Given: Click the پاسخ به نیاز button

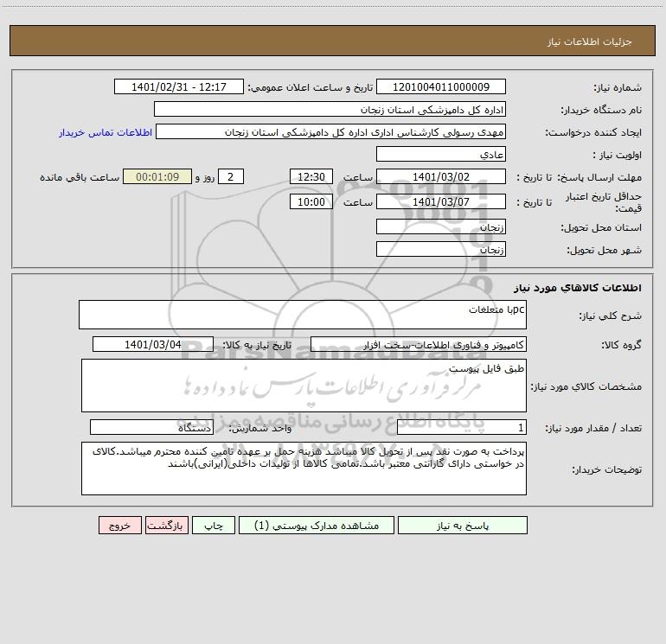Looking at the screenshot, I should tap(463, 526).
